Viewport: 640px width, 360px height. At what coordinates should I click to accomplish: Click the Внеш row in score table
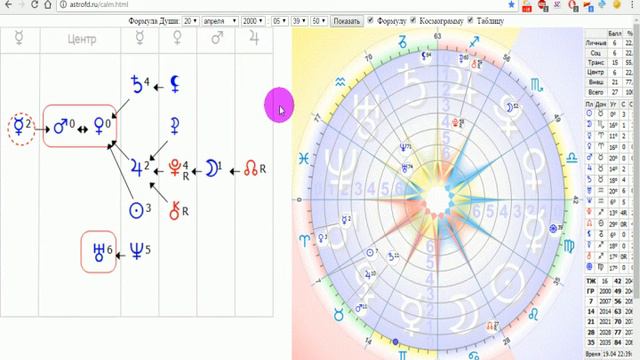coord(609,82)
